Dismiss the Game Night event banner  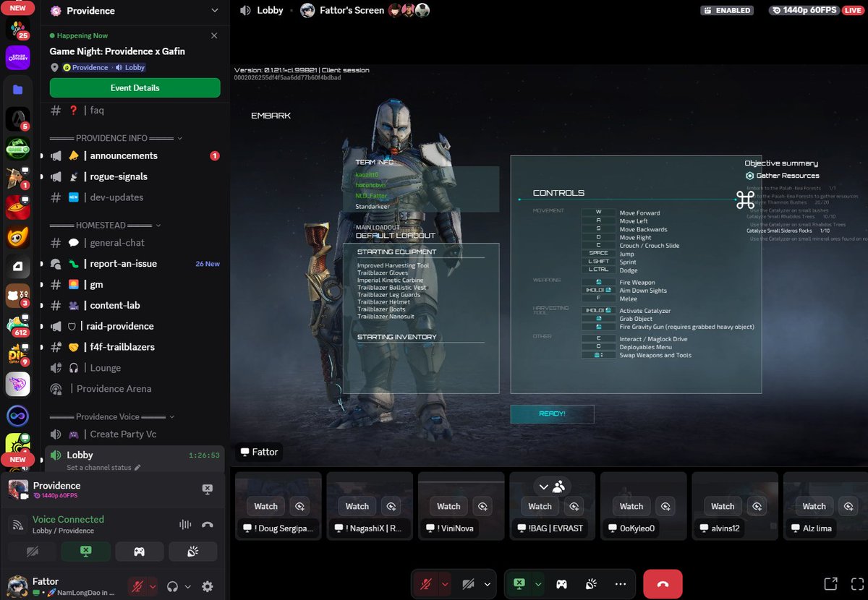[x=214, y=35]
